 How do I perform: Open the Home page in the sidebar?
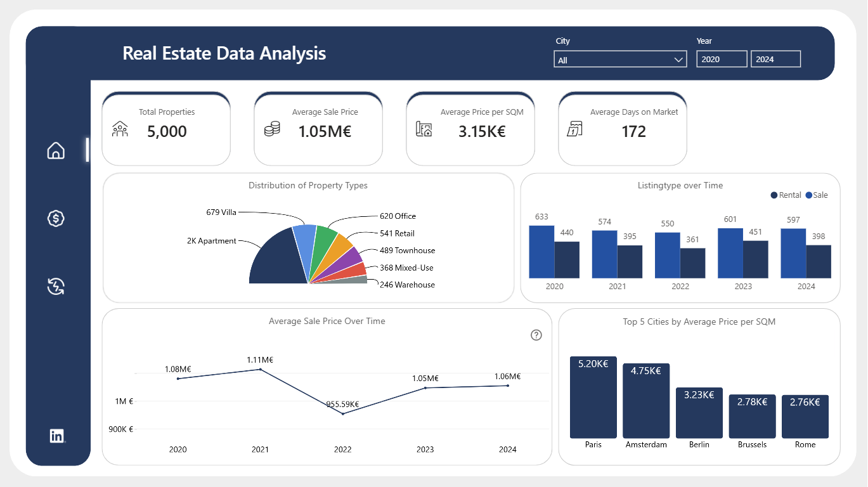pyautogui.click(x=56, y=150)
